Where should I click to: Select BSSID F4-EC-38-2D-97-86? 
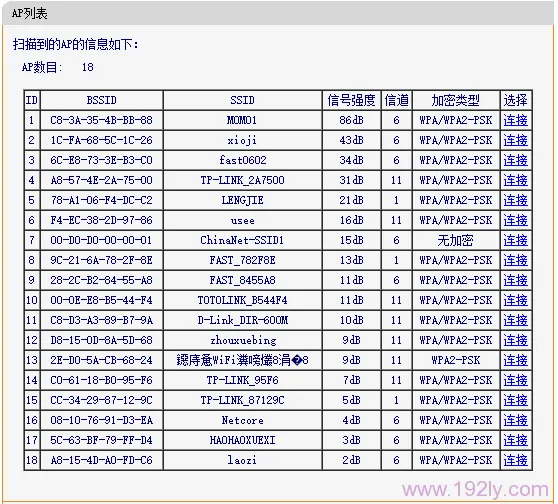[x=101, y=220]
